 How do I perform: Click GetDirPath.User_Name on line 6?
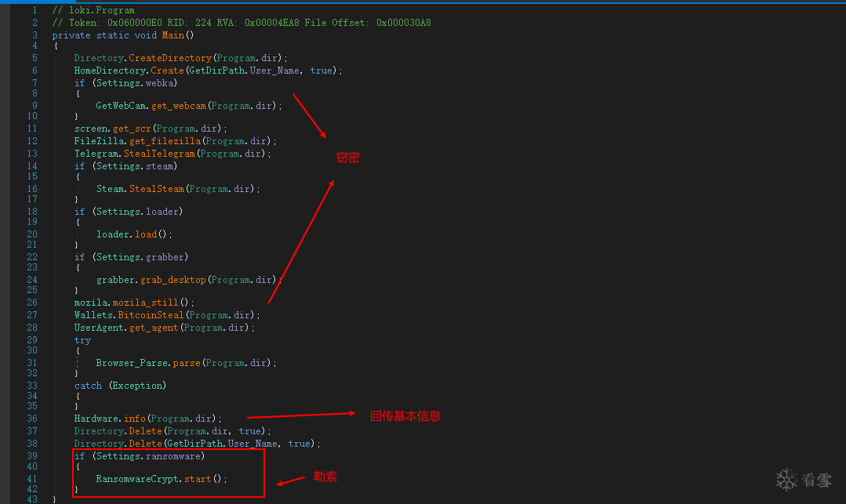point(245,70)
